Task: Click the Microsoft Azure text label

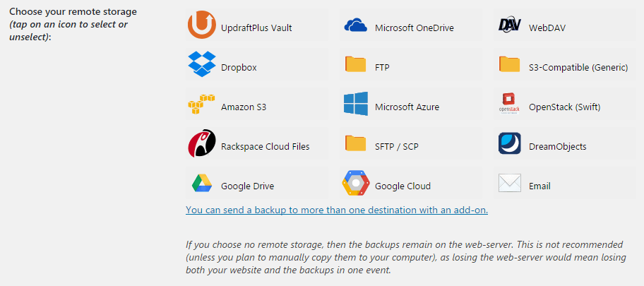Action: click(407, 107)
